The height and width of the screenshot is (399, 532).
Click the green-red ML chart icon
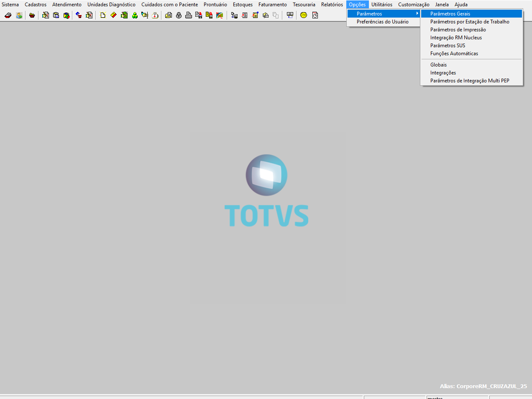[220, 15]
